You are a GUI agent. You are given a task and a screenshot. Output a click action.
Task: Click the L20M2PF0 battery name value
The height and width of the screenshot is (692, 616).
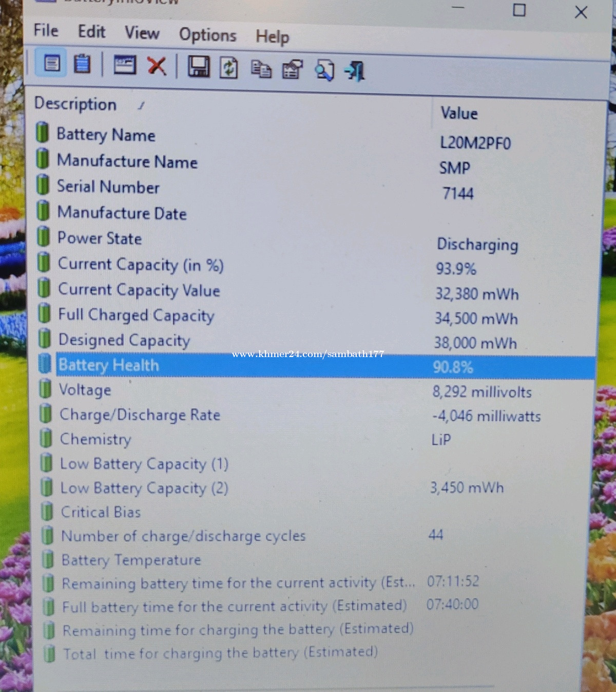[x=475, y=143]
